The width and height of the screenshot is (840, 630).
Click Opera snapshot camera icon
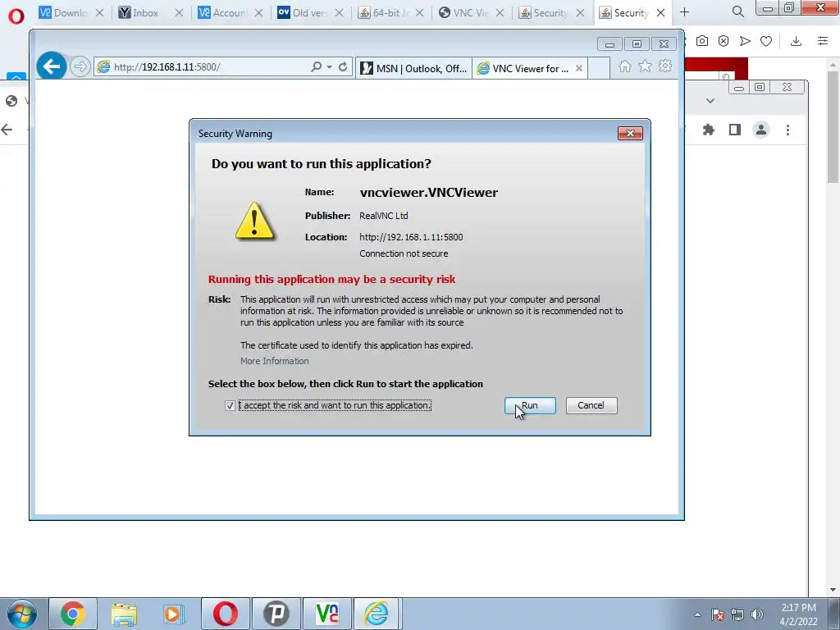(x=702, y=41)
